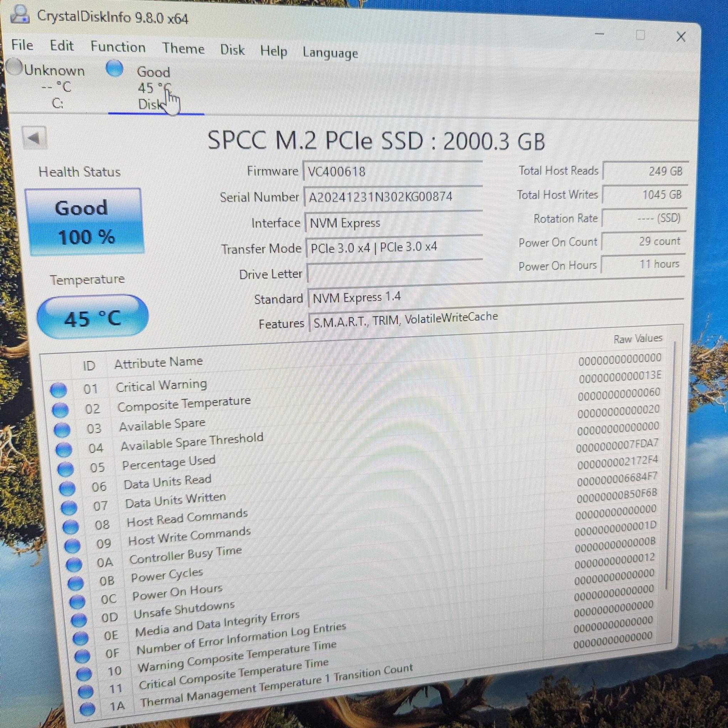This screenshot has width=728, height=728.
Task: Click the status icon for Critical Warning
Action: [x=58, y=390]
